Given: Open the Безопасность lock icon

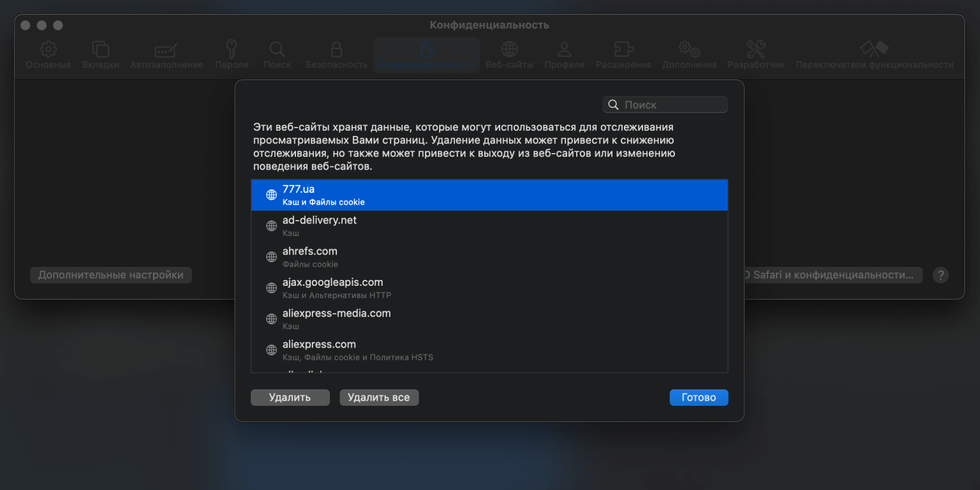Looking at the screenshot, I should click(x=336, y=50).
